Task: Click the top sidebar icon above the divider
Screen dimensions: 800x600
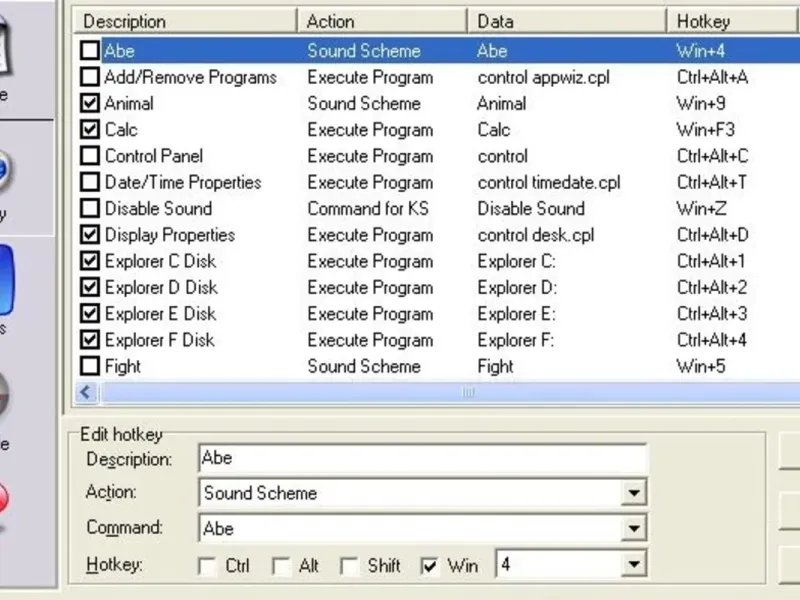Action: [x=14, y=45]
